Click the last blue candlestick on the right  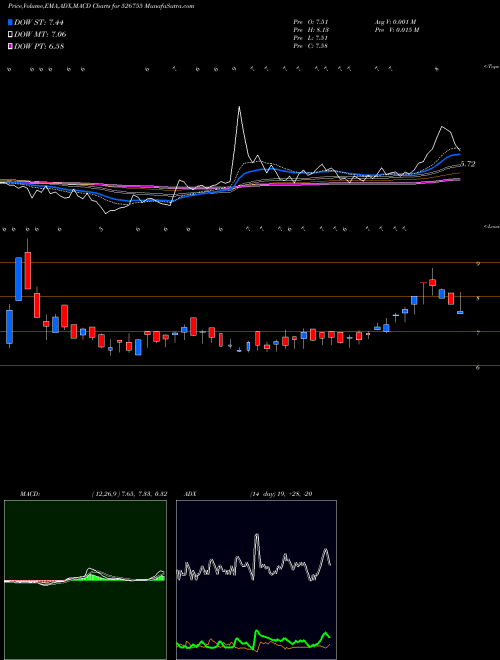(x=460, y=312)
